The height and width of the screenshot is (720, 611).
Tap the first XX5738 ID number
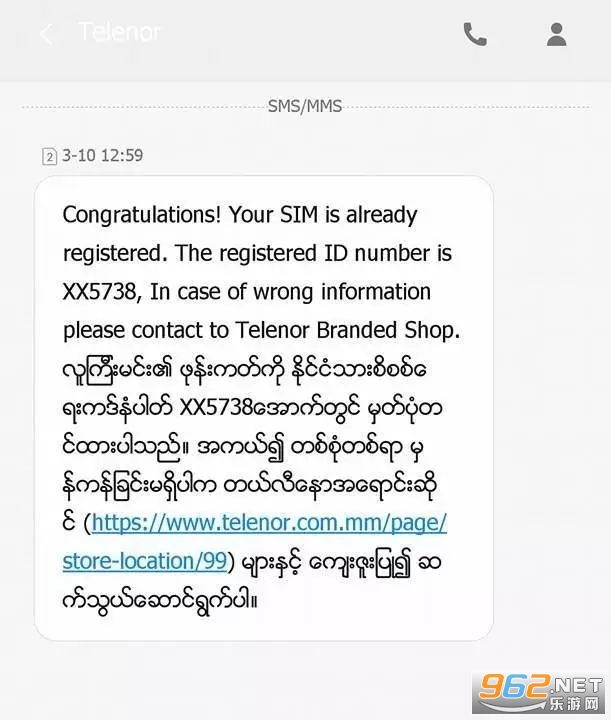click(x=104, y=292)
